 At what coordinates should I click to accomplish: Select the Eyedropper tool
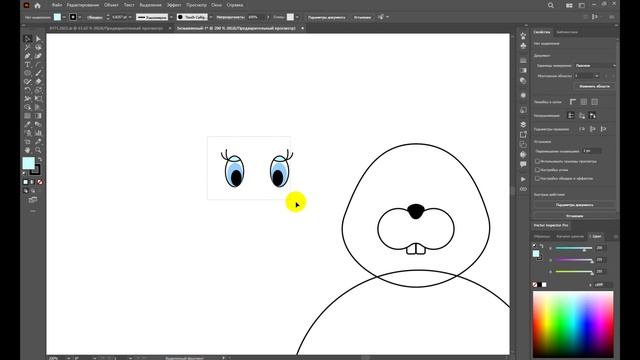pyautogui.click(x=28, y=124)
